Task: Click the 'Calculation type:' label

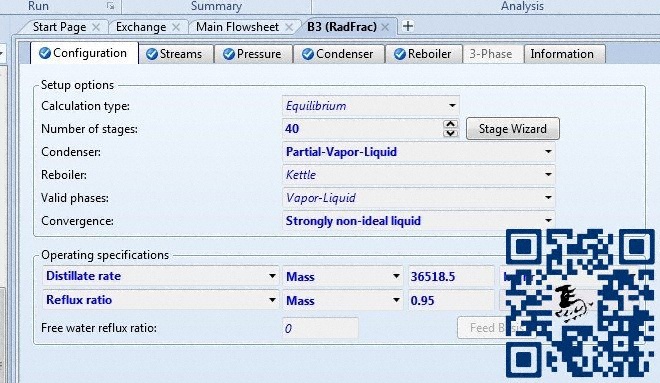Action: [x=85, y=106]
